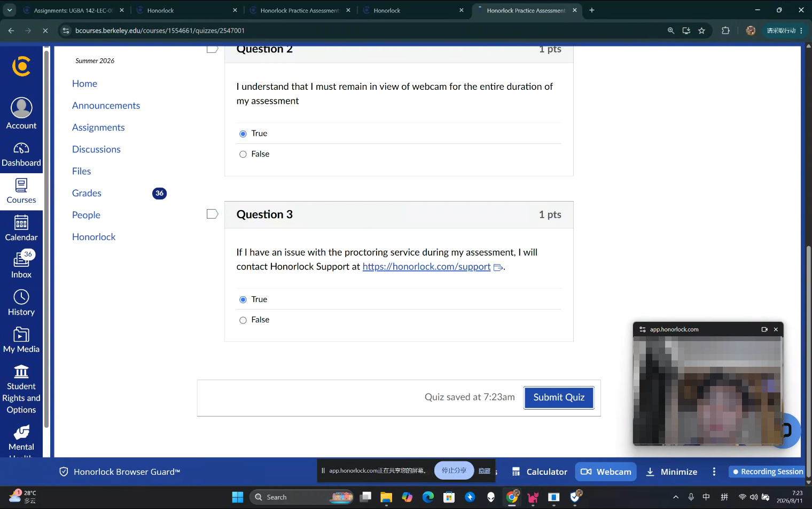Show hidden system tray icons
Viewport: 812px width, 509px height.
(676, 497)
